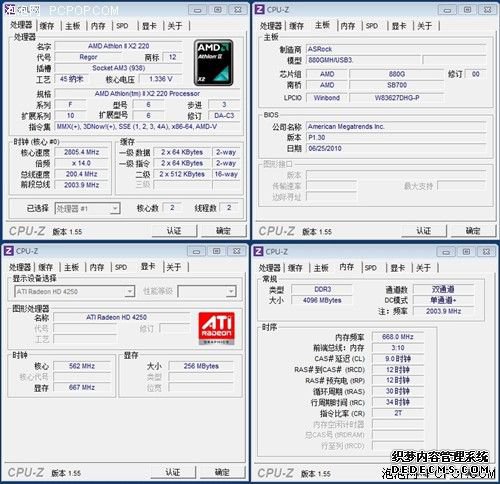Click the BIOS version value P1.30

click(396, 137)
